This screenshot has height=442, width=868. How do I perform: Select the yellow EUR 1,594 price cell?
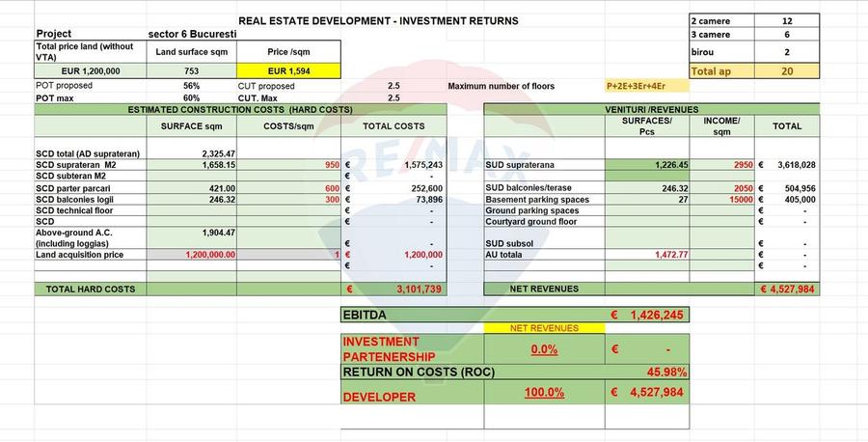pyautogui.click(x=288, y=70)
